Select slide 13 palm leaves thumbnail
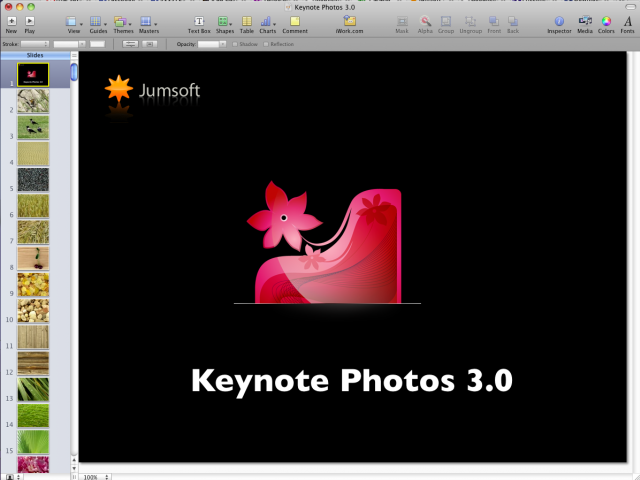 coord(33,389)
